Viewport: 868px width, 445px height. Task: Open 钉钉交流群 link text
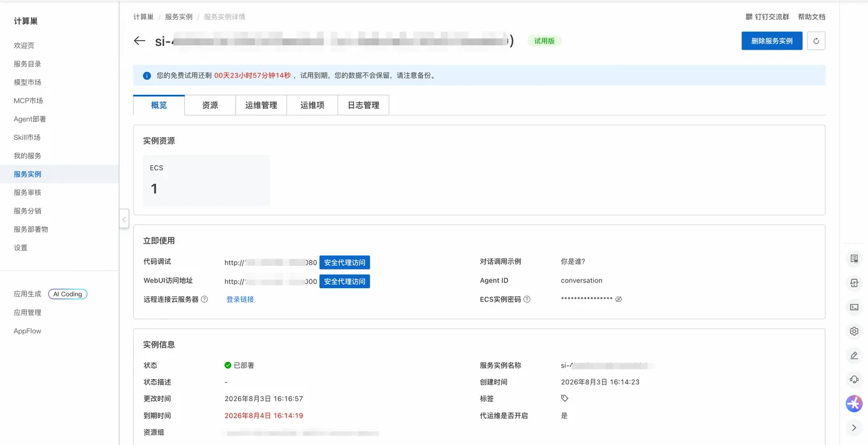click(x=773, y=17)
